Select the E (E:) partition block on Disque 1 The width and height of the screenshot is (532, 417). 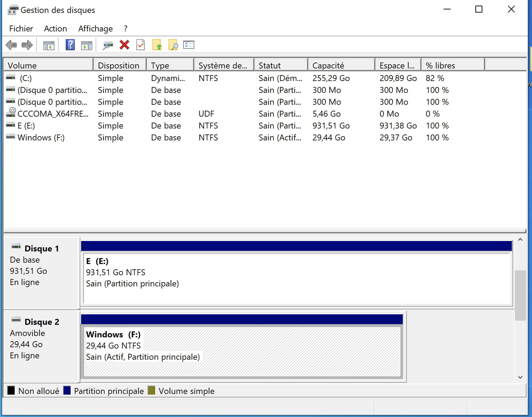tap(297, 278)
